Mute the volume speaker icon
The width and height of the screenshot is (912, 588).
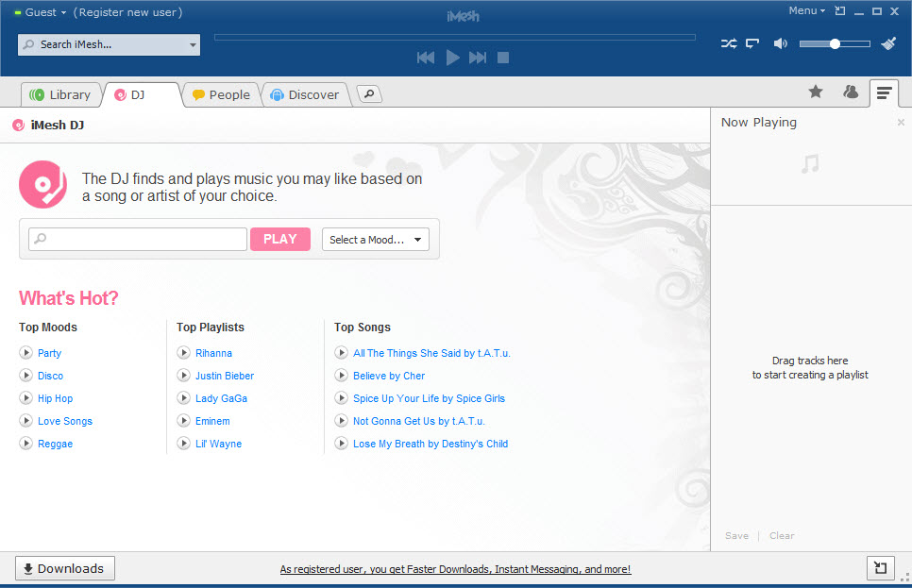pyautogui.click(x=781, y=43)
